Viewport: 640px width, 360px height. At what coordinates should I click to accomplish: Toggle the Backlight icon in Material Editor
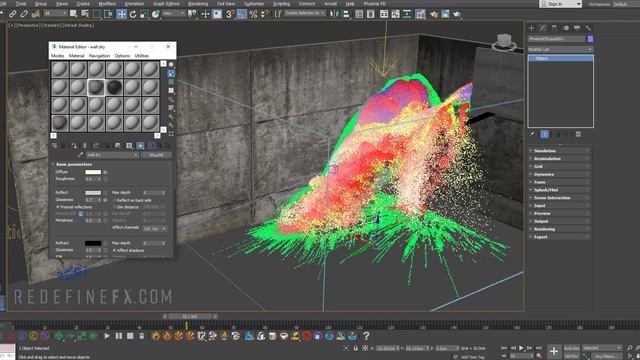coord(171,73)
